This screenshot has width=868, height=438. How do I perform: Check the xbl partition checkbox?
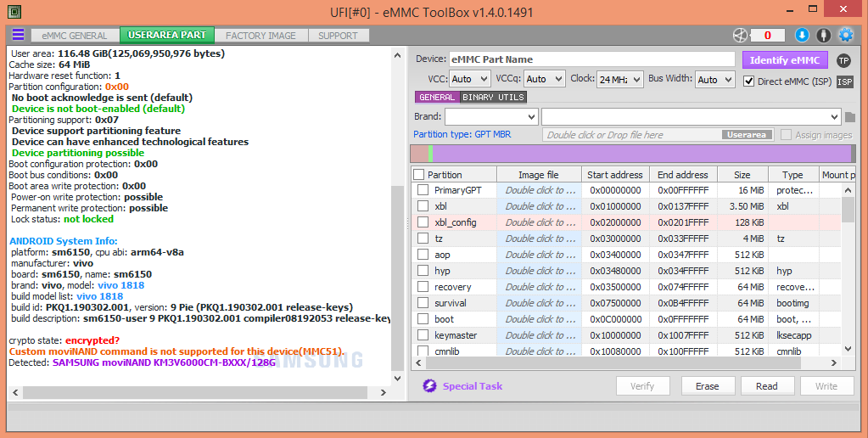423,206
